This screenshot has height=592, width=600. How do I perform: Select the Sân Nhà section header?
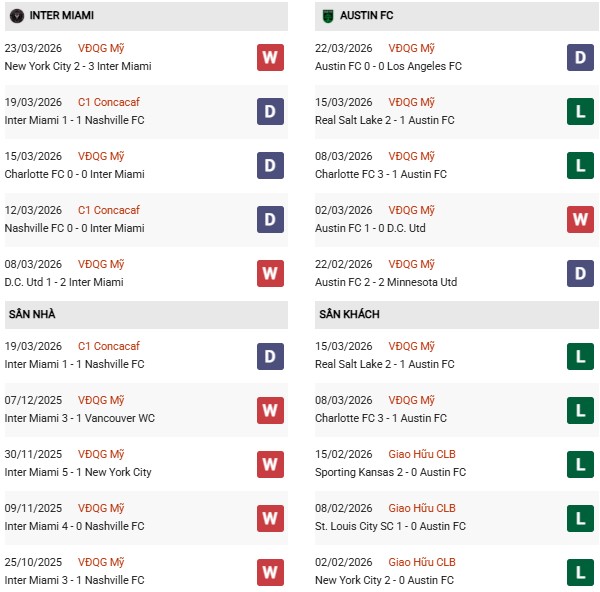coord(32,314)
